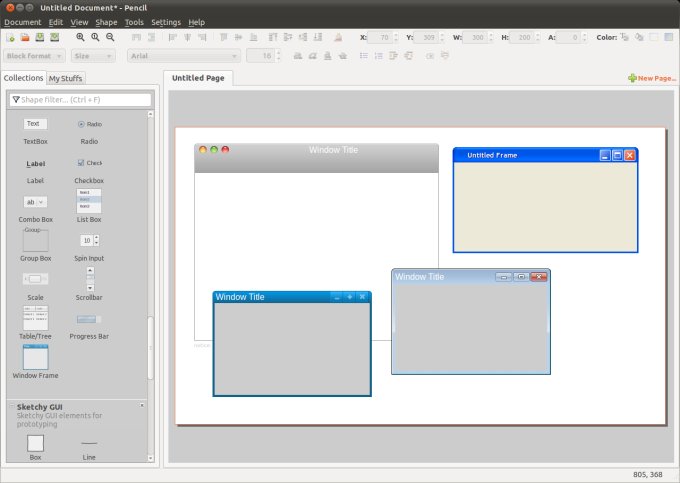Click the X position stepper
This screenshot has width=680, height=483.
click(396, 38)
